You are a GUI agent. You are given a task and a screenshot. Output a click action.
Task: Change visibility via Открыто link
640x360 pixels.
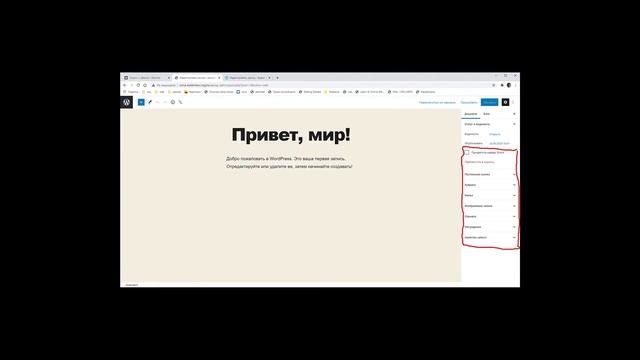[x=495, y=134]
